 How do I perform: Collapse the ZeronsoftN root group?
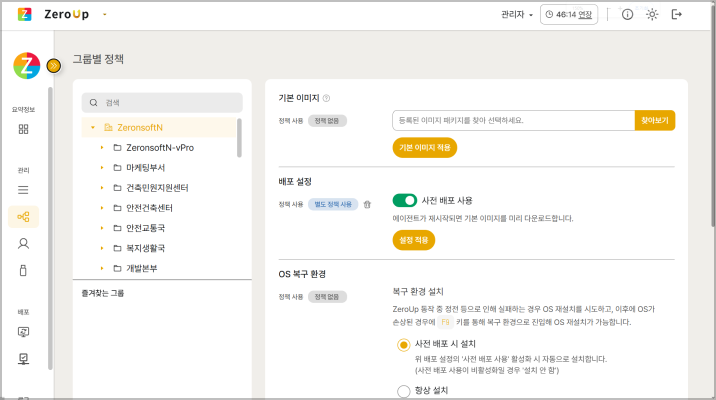(x=93, y=128)
